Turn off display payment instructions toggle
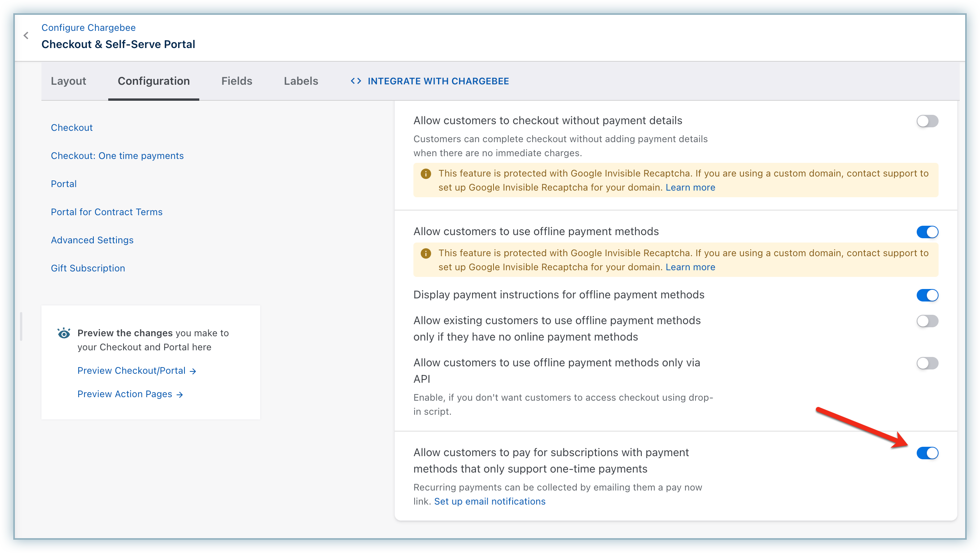Screen dimensions: 980x553 (x=927, y=295)
